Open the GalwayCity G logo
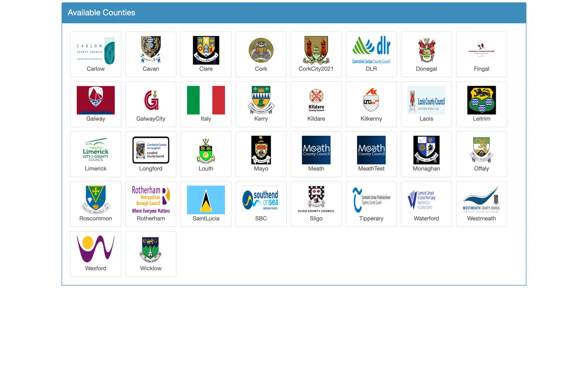The image size is (588, 368). [x=151, y=100]
